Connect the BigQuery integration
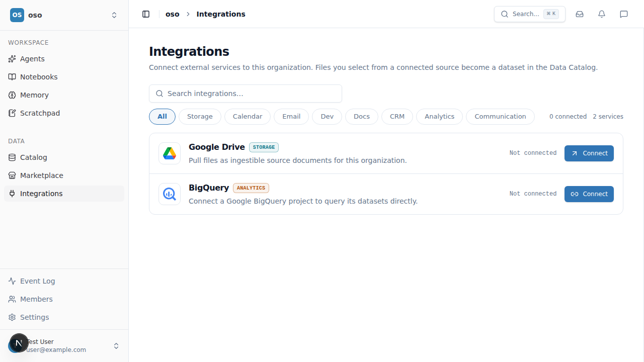The height and width of the screenshot is (362, 644). coord(589,194)
